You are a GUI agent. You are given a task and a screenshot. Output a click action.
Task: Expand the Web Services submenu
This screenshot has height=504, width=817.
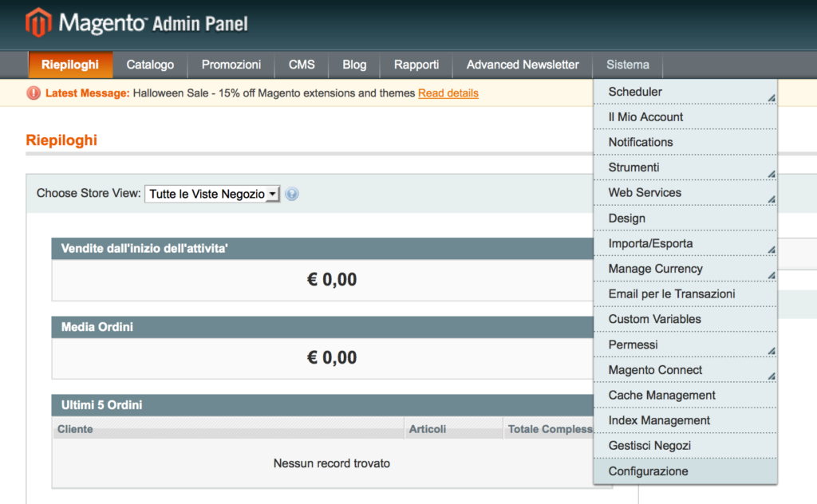pos(685,193)
